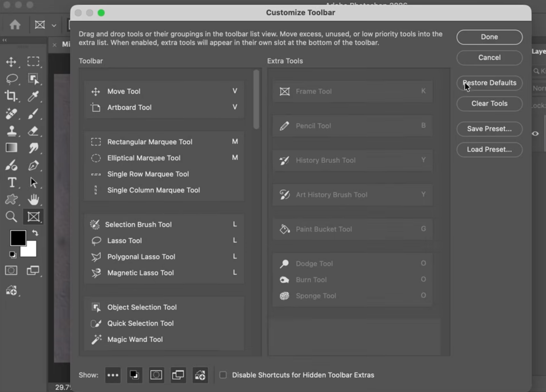Image resolution: width=546 pixels, height=392 pixels.
Task: Switch foreground and background colors arrow
Action: point(35,233)
